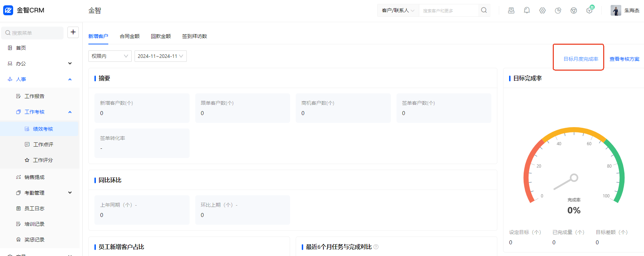644x256 pixels.
Task: Click the 目标差额 (个) label
Action: pos(612,232)
